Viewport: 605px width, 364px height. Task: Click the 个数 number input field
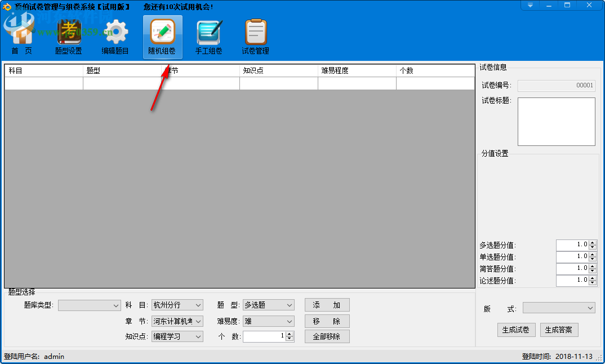click(x=264, y=336)
